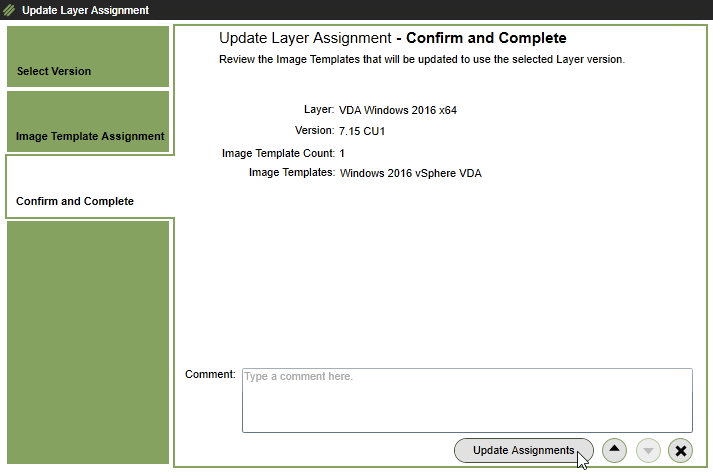Click version value 7.15 CU1
The height and width of the screenshot is (473, 713).
click(x=362, y=131)
